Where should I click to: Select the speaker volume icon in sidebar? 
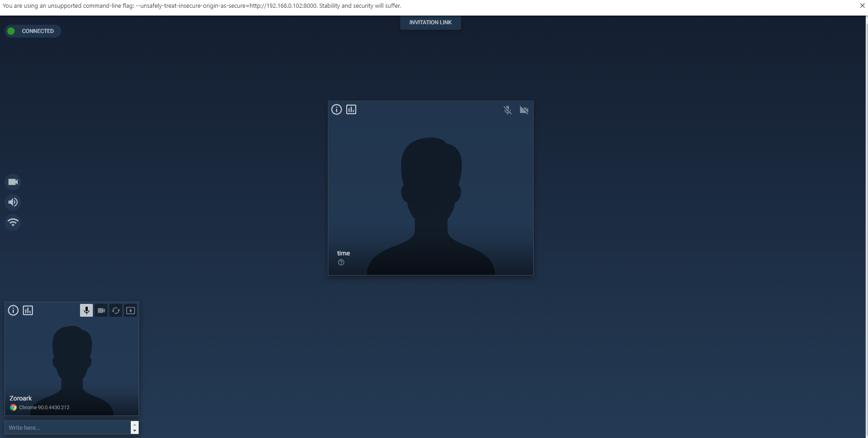tap(13, 202)
